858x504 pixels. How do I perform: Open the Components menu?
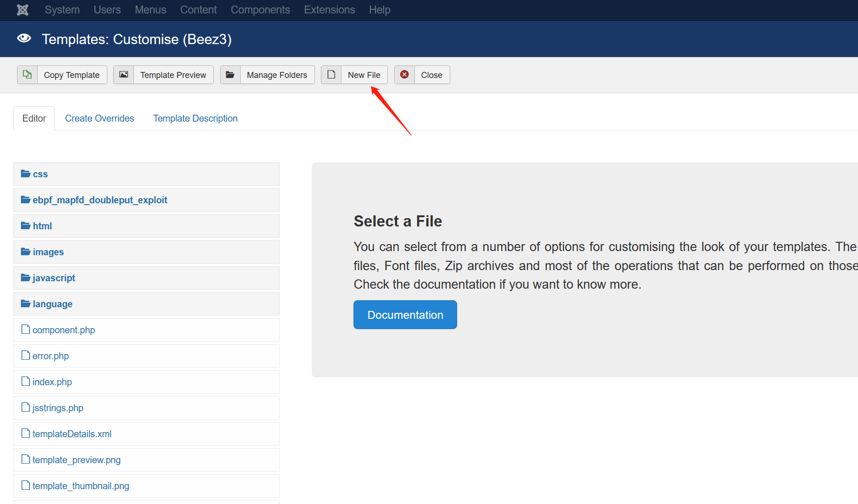(260, 10)
